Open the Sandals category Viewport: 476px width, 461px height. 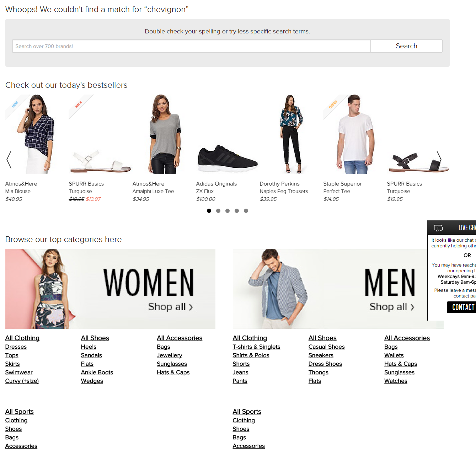(91, 355)
